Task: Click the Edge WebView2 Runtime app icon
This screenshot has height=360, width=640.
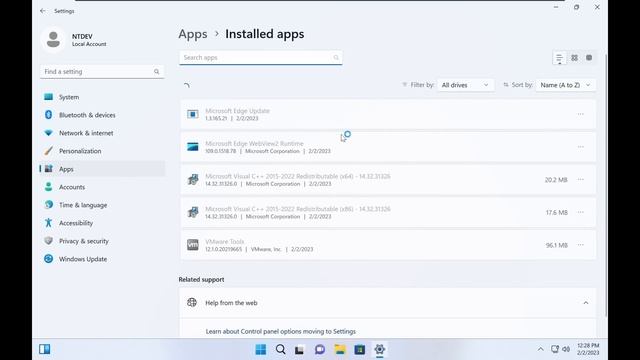Action: (193, 147)
